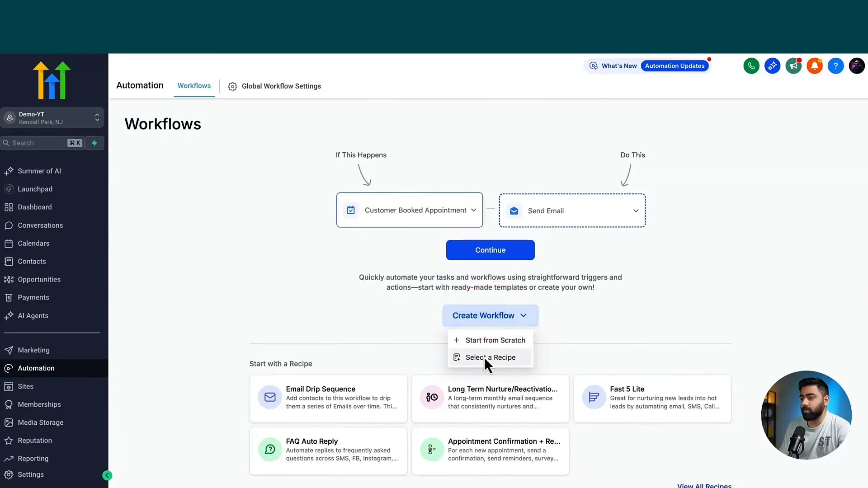Open the Demo-YT account switcher
The width and height of the screenshot is (868, 488).
point(52,118)
